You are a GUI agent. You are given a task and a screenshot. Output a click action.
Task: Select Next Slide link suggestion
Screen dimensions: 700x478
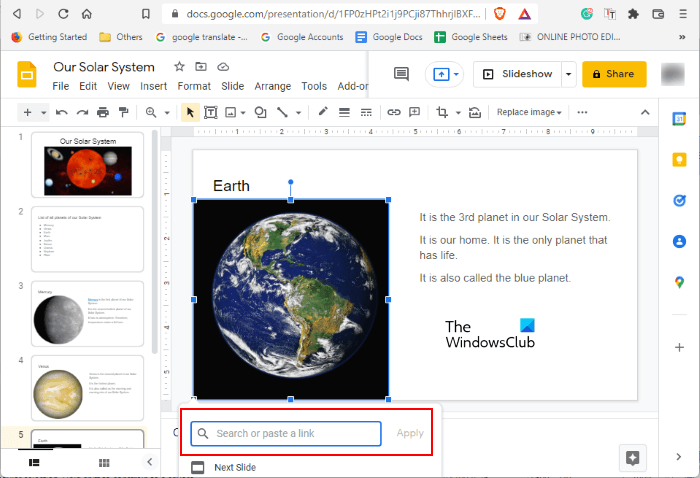(236, 467)
